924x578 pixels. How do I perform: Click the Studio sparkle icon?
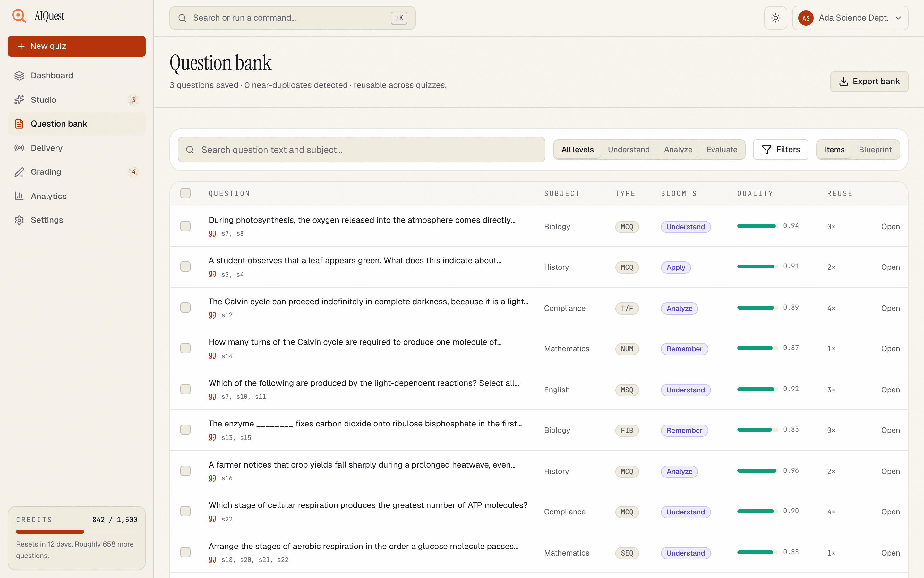click(x=19, y=100)
